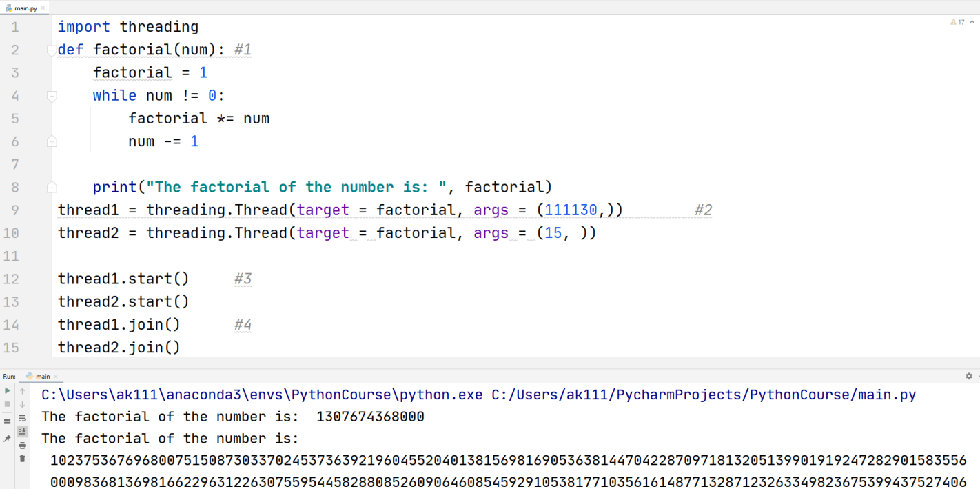This screenshot has width=980, height=489.
Task: Click the Restore Layout icon in Run toolbar
Action: [7, 420]
